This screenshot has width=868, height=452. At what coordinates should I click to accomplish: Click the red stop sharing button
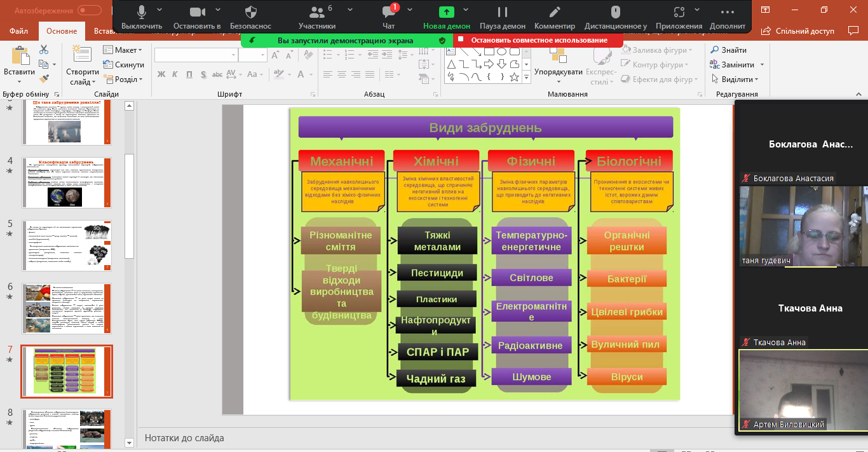point(537,40)
